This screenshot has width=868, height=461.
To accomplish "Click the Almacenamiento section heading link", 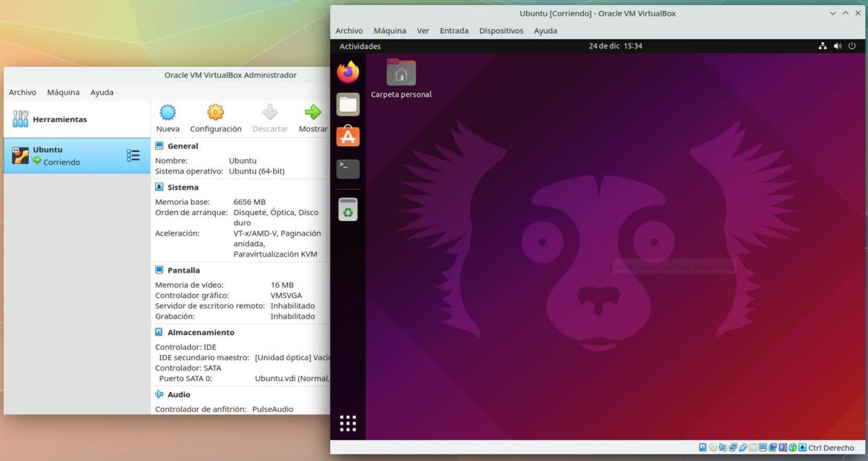I will (201, 332).
